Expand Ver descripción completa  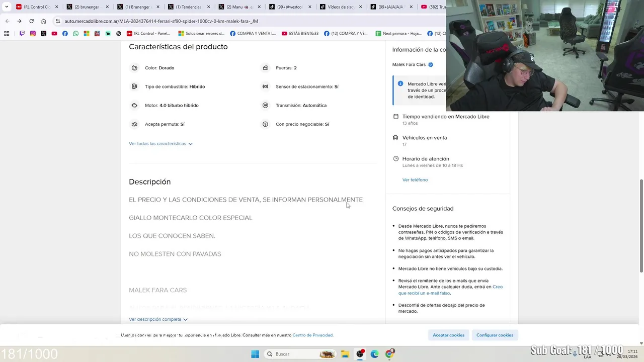[x=158, y=319]
